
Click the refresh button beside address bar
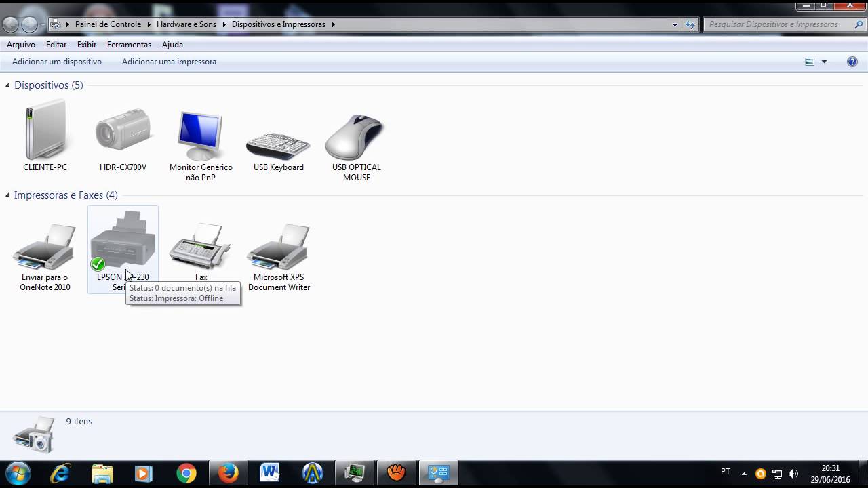click(x=690, y=24)
